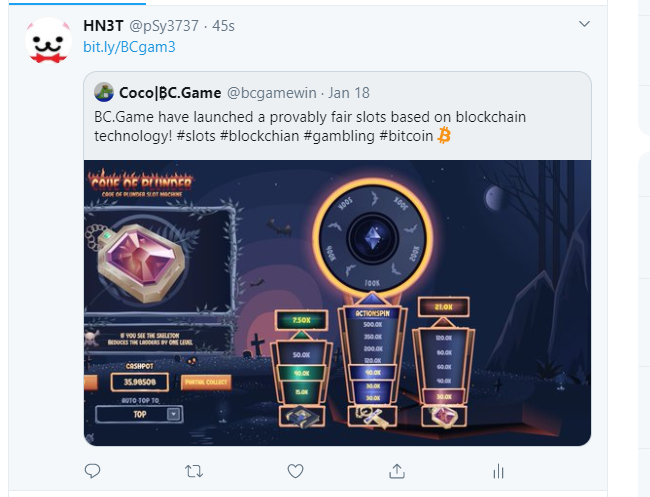The image size is (650, 497).
Task: Visit the @pSy3737 handle
Action: [164, 26]
